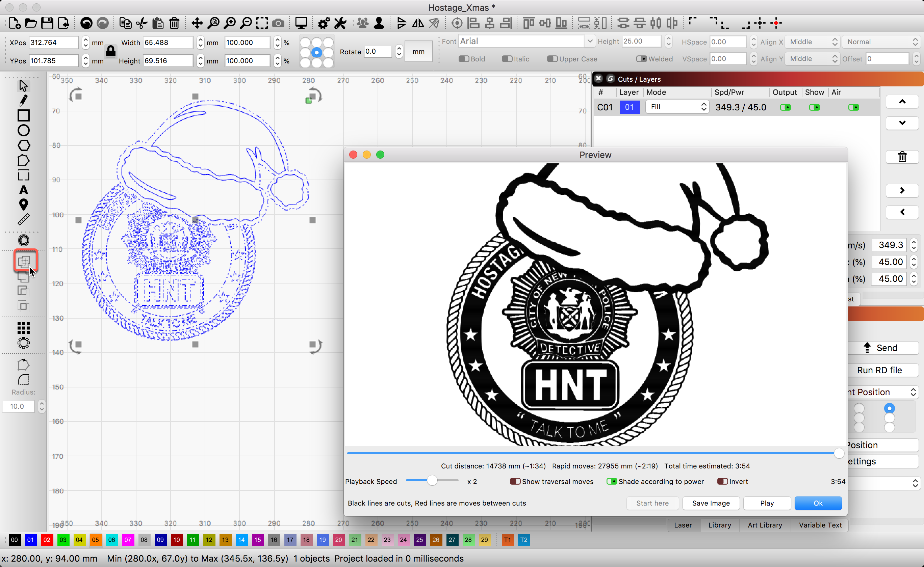The image size is (924, 567).
Task: Open the Normal text style dropdown
Action: (x=881, y=42)
